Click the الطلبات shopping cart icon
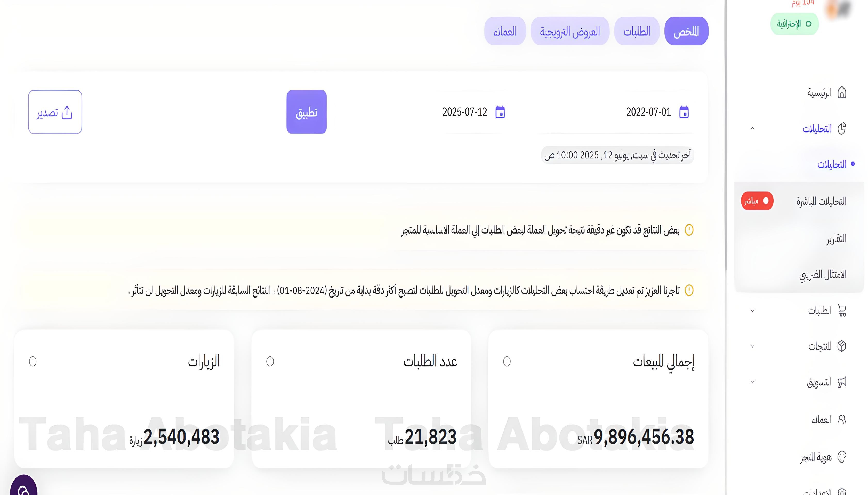Image resolution: width=868 pixels, height=495 pixels. (x=842, y=310)
